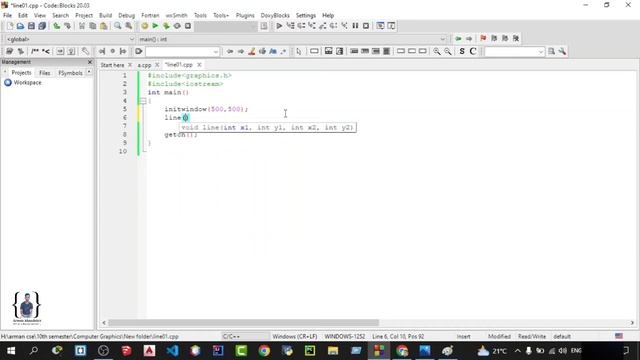
Task: Click the C comment toolbar button
Action: click(473, 51)
